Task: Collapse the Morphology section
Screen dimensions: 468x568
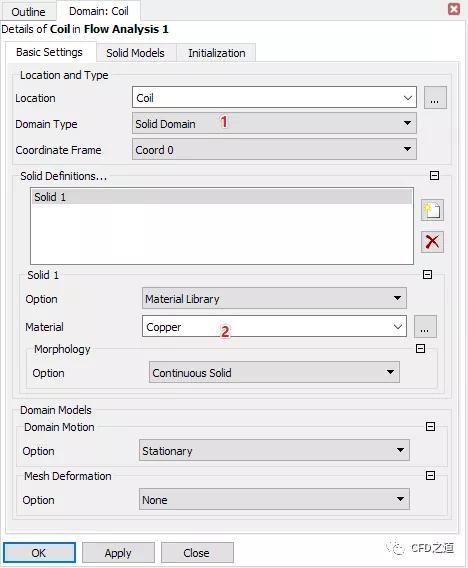Action: (x=420, y=349)
